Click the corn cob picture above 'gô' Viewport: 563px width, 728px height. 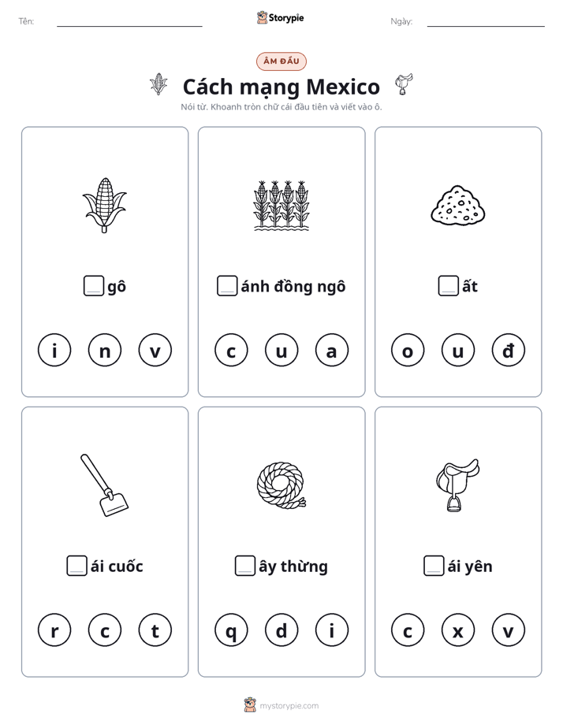[x=105, y=205]
